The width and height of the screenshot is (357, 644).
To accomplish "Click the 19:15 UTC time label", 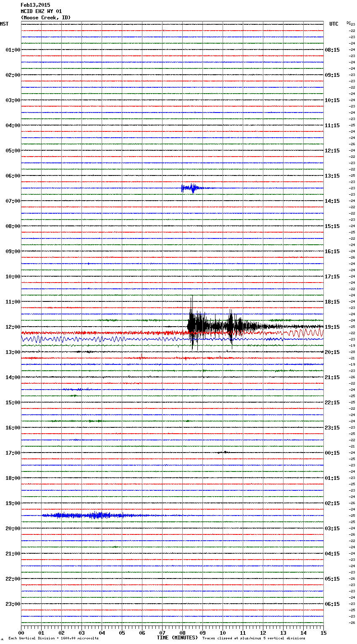I will click(x=332, y=327).
